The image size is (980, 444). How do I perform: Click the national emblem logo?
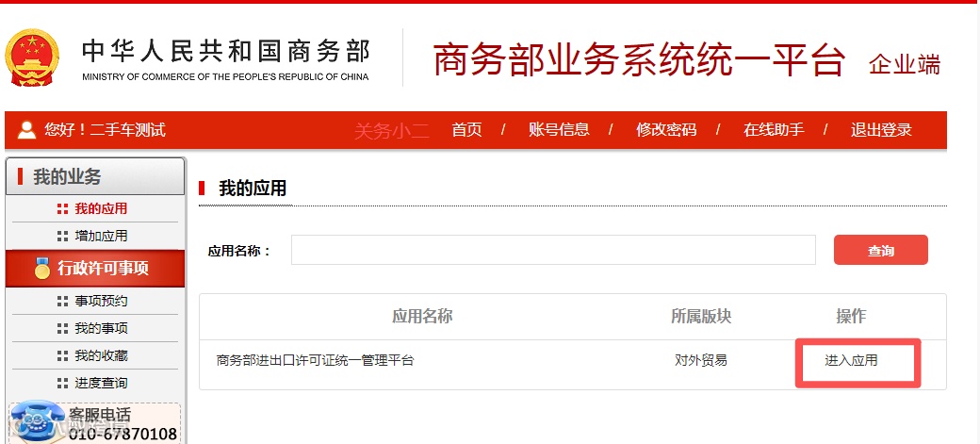tap(32, 58)
